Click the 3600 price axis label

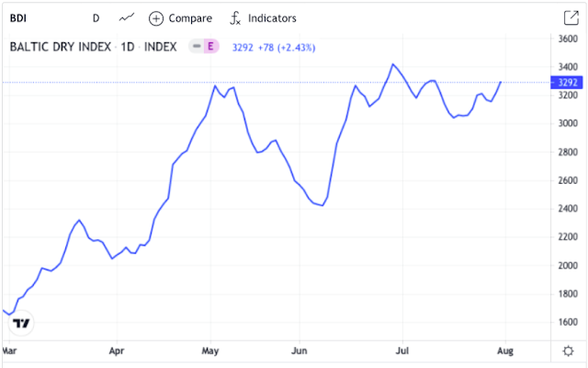[x=568, y=39]
